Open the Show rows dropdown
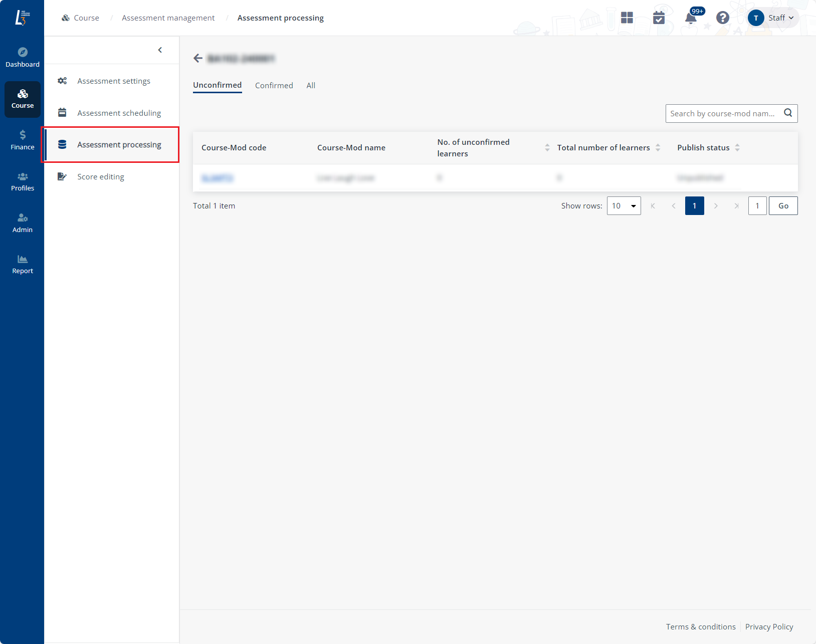This screenshot has height=644, width=816. point(624,206)
